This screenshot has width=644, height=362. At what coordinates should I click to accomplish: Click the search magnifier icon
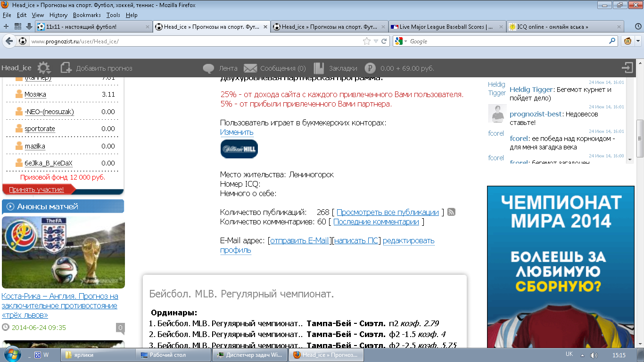point(612,41)
